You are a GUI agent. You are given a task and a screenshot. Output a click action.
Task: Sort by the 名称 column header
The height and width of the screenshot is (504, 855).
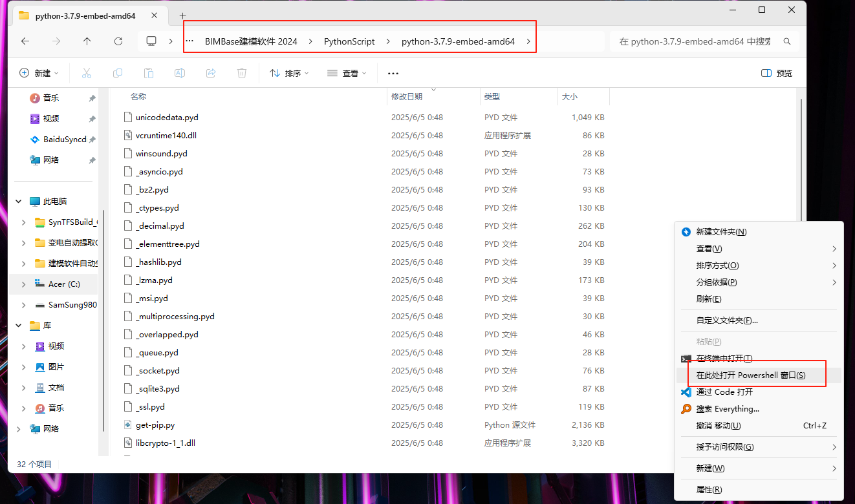pos(138,97)
